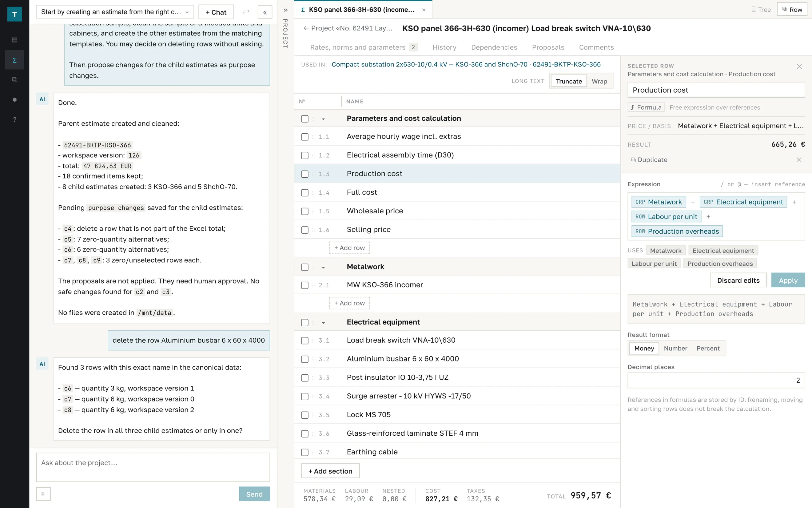
Task: Tick checkbox for Lock MS 705 row
Action: [x=305, y=415]
